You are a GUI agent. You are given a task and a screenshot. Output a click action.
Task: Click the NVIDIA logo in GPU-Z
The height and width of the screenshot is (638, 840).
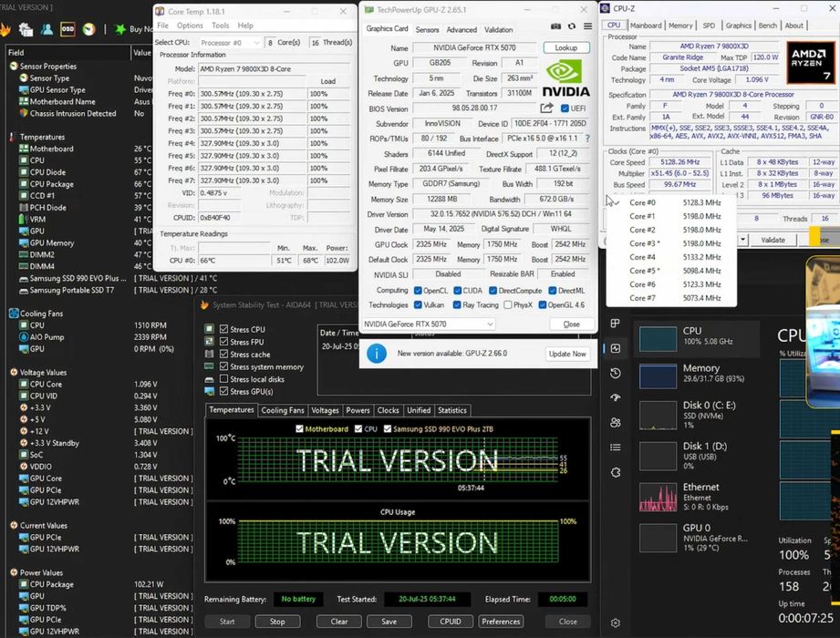point(565,78)
